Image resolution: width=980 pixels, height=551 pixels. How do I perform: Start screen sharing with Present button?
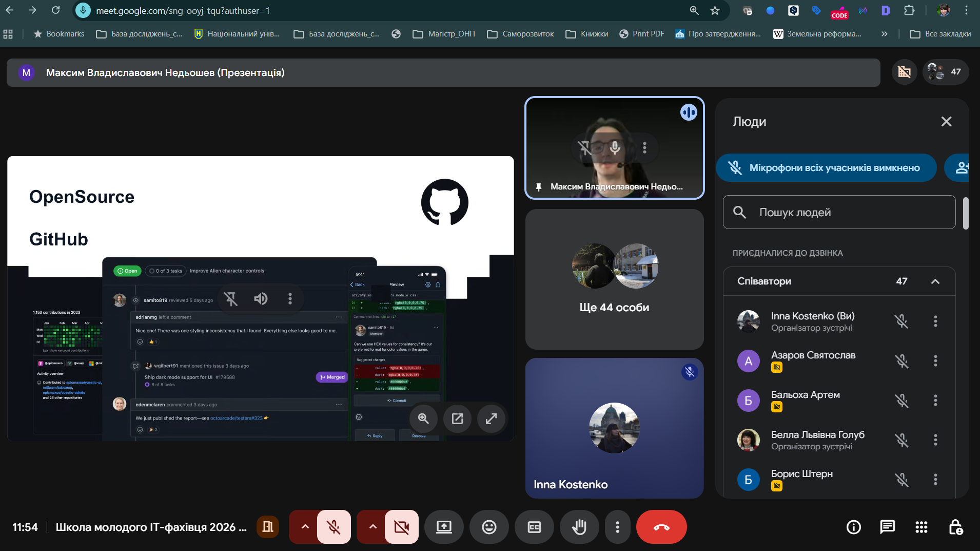coord(444,527)
